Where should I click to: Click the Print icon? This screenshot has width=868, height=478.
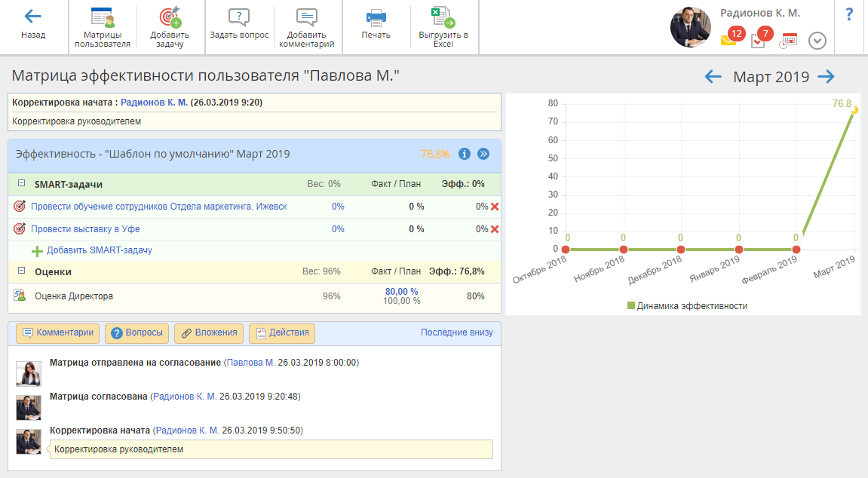click(376, 18)
